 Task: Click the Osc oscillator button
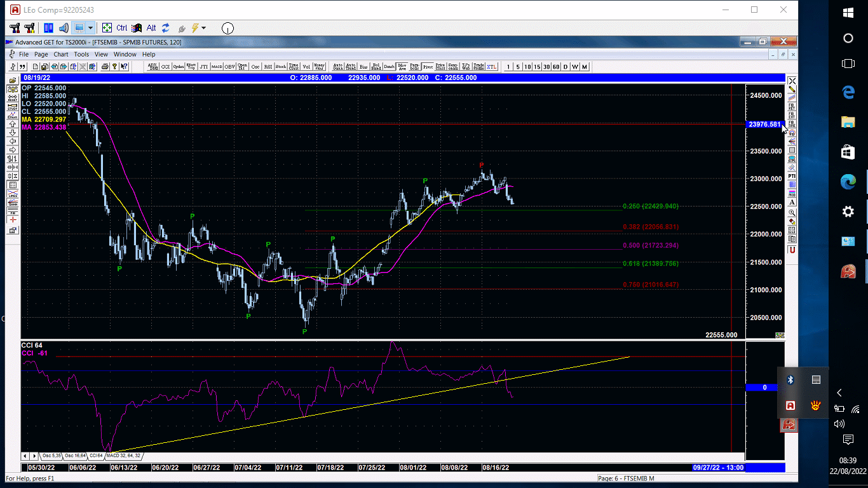(x=255, y=65)
